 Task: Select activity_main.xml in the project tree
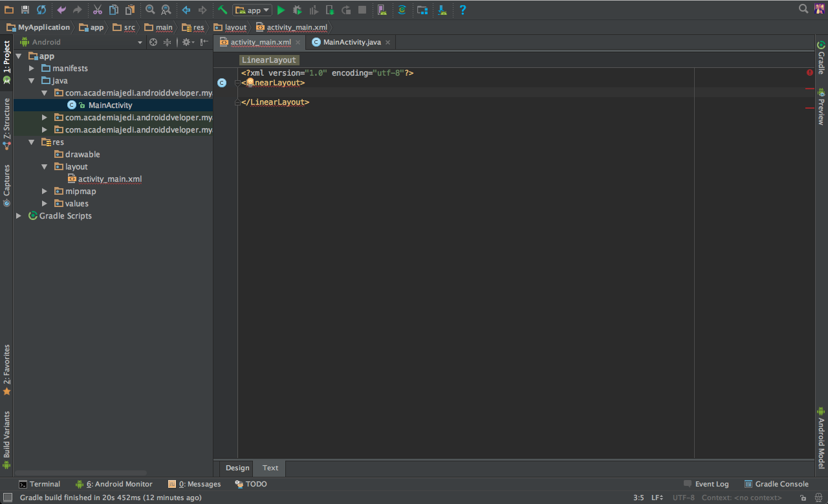109,179
